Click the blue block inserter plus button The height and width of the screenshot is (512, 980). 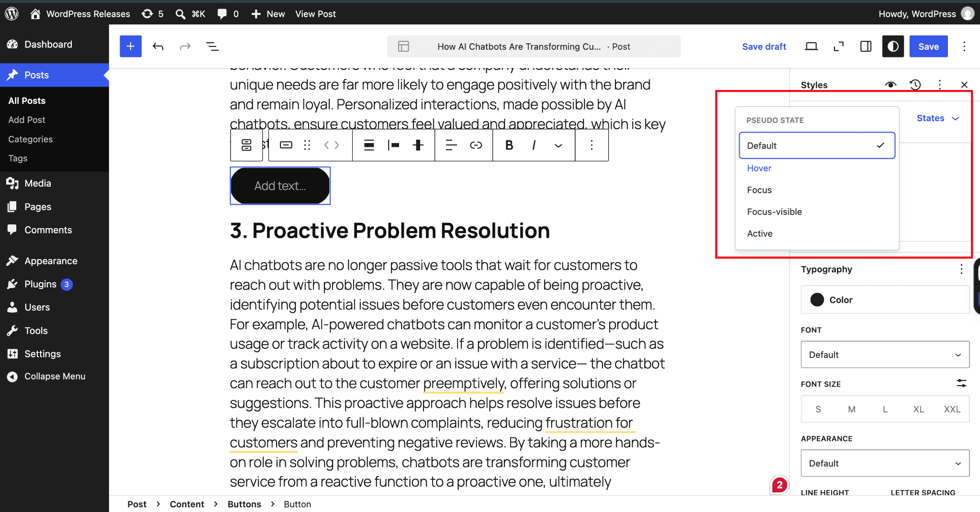(131, 46)
